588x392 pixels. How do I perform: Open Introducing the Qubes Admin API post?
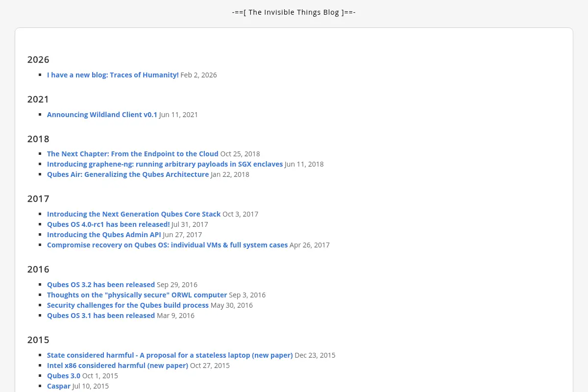coord(104,235)
